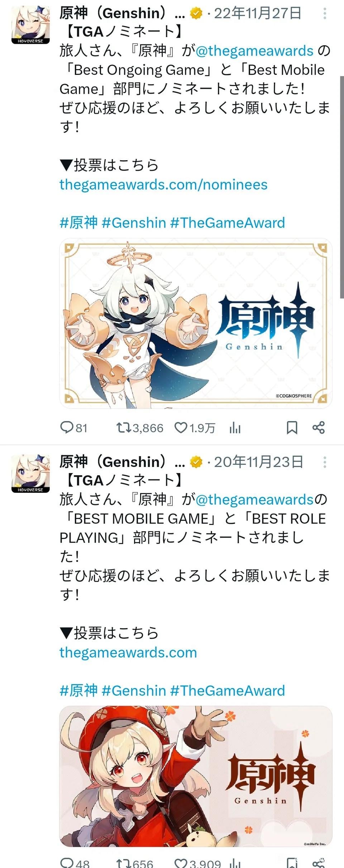This screenshot has width=344, height=868.
Task: Click the vertical scrollbar on right edge
Action: tap(341, 186)
